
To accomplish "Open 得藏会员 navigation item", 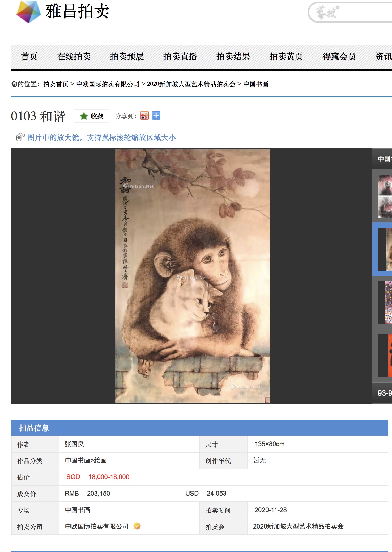I will point(339,56).
